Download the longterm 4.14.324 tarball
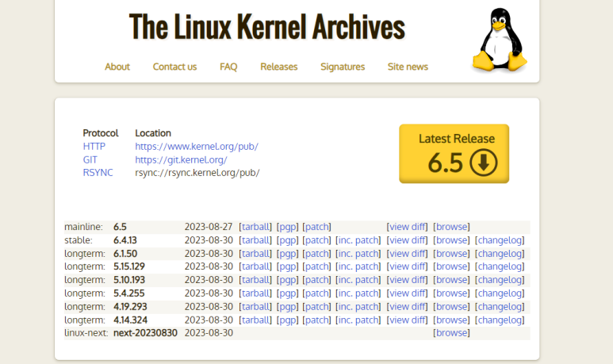This screenshot has width=613, height=364. pyautogui.click(x=255, y=320)
